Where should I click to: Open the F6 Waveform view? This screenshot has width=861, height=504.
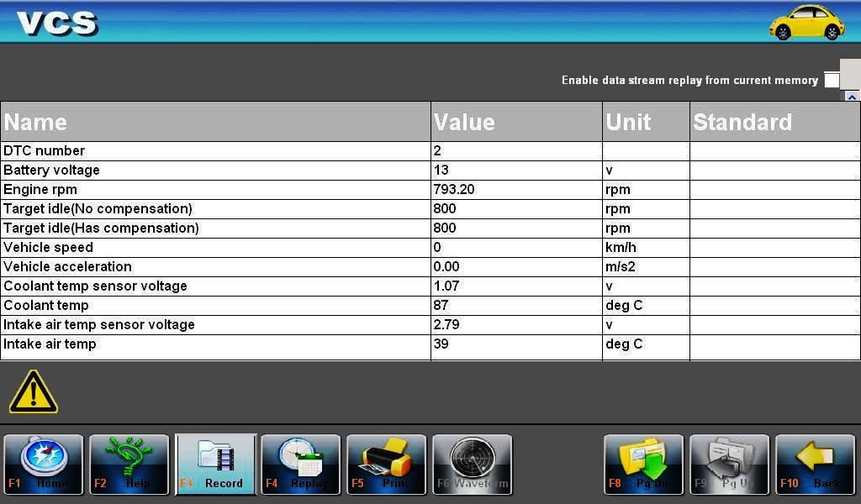(473, 465)
